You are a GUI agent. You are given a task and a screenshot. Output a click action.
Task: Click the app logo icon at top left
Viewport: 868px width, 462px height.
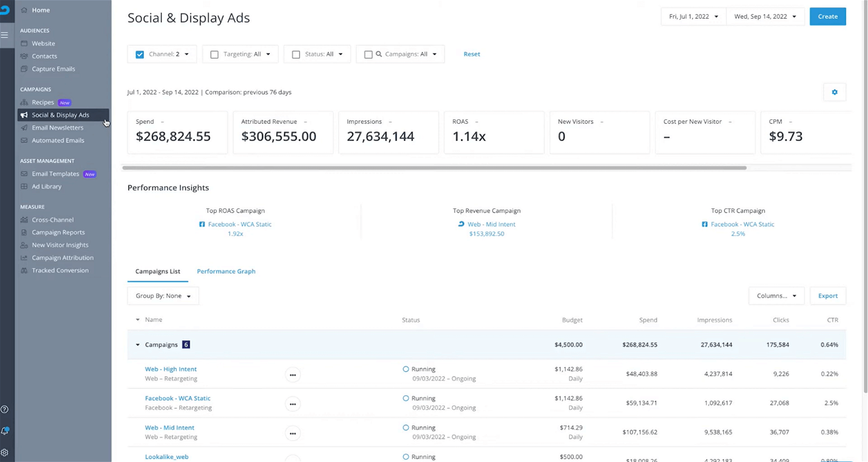point(5,9)
